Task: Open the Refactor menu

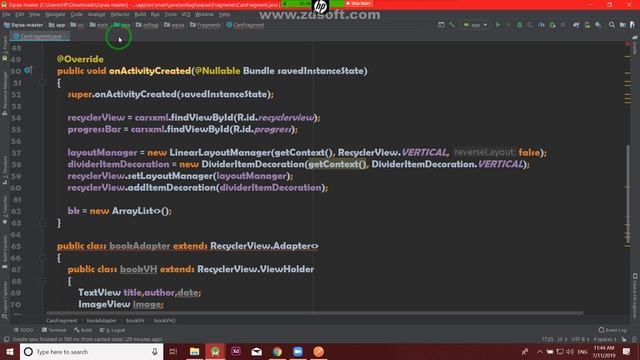Action: (x=120, y=14)
